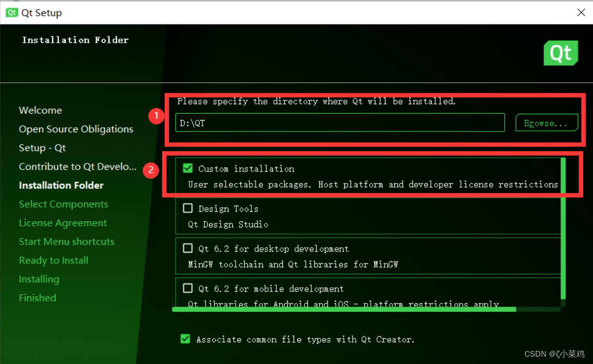593x364 pixels.
Task: Click the horizontal scrollbar below the options list
Action: click(344, 309)
